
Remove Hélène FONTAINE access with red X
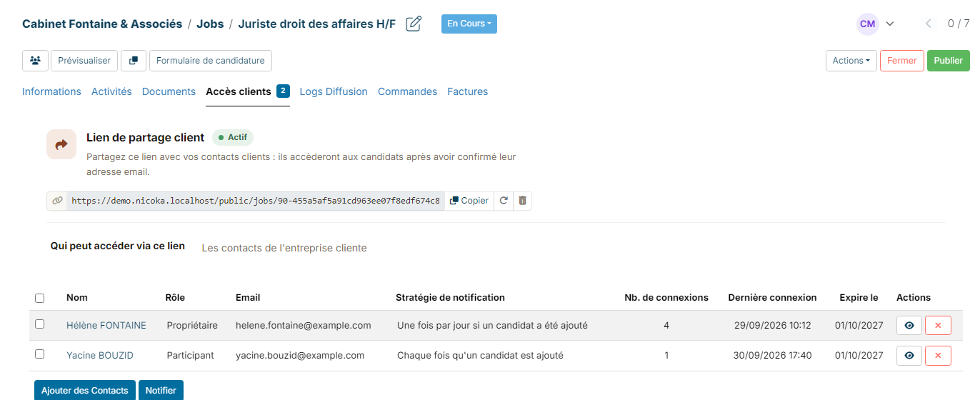(938, 326)
